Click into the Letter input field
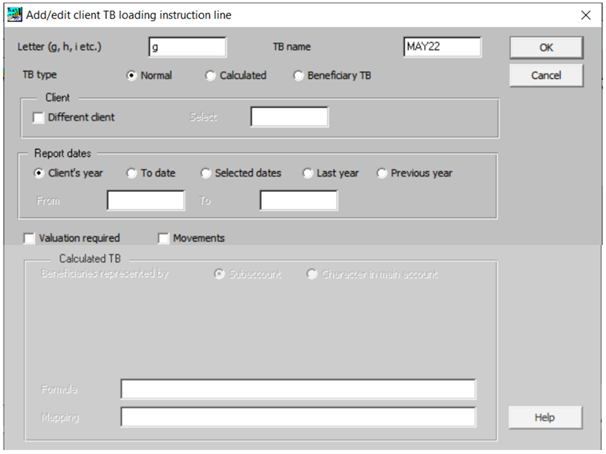Viewport: 606px width, 454px height. [187, 47]
